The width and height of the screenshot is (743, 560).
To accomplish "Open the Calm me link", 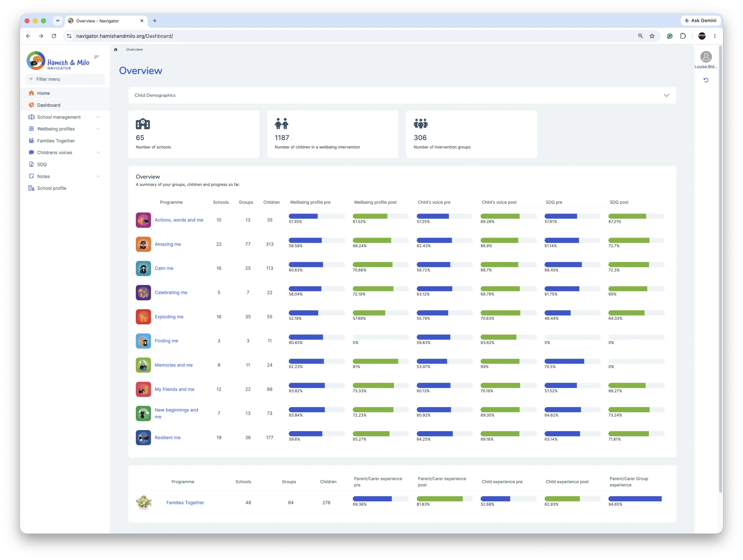I will pyautogui.click(x=164, y=268).
